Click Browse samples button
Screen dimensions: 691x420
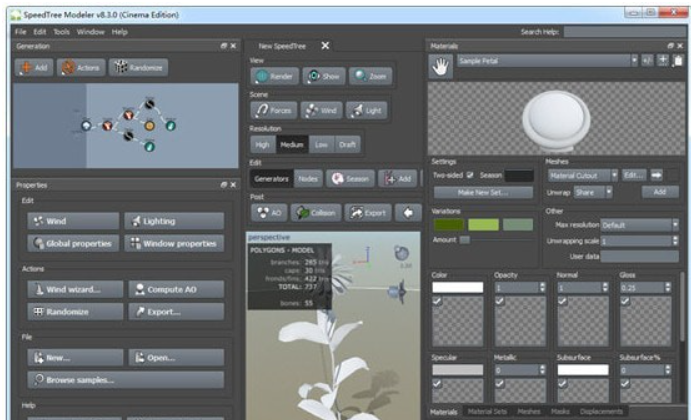[126, 379]
